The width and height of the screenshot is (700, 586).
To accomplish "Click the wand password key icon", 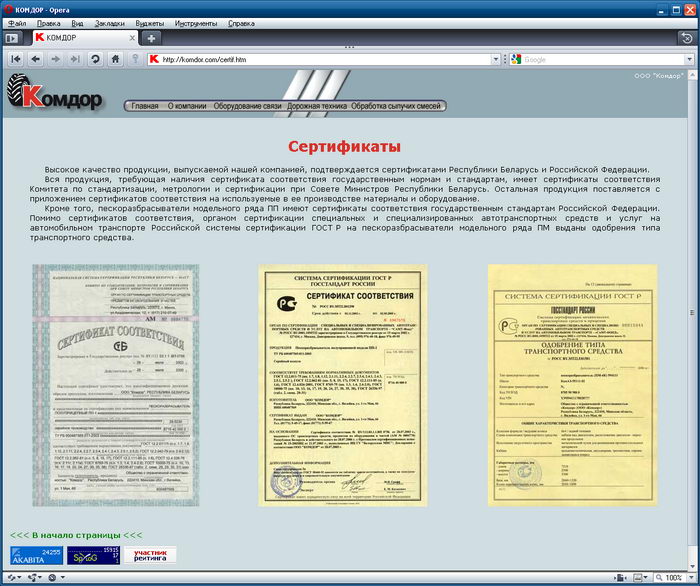I will tap(135, 59).
